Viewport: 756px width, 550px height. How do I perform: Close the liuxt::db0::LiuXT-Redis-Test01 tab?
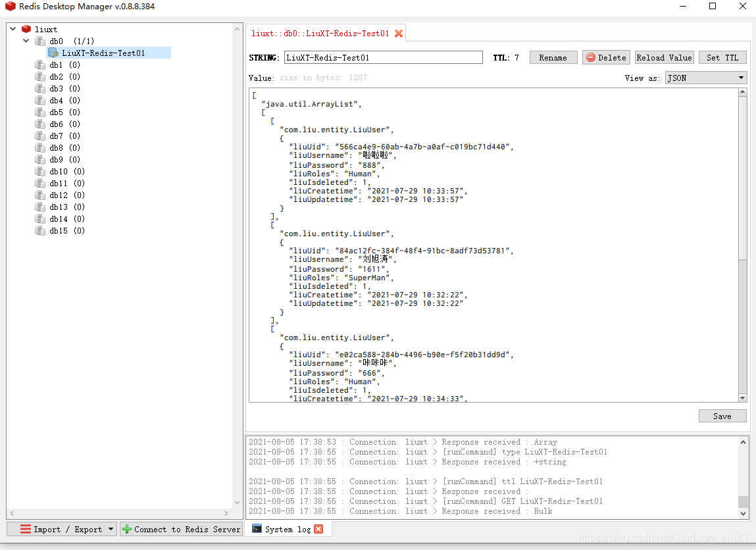pyautogui.click(x=399, y=34)
